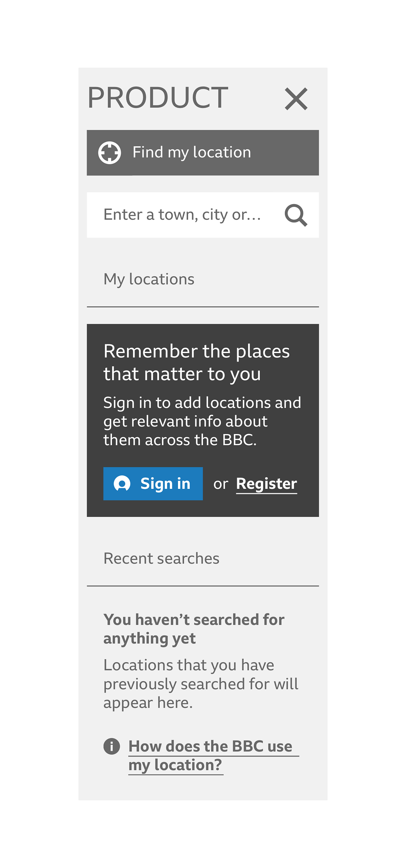
Task: Click the crosshair locate icon
Action: [109, 153]
